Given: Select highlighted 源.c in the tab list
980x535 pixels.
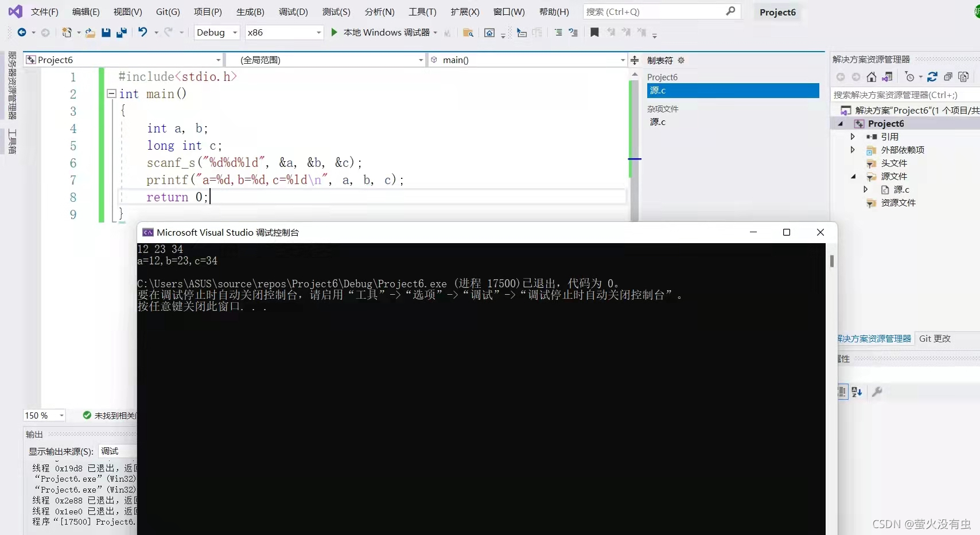Looking at the screenshot, I should [x=733, y=91].
